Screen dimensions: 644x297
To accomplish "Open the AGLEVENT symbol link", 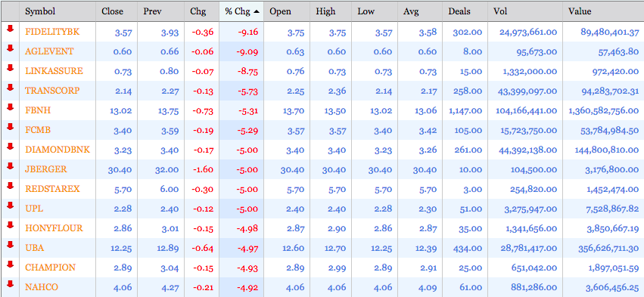I will click(x=49, y=51).
